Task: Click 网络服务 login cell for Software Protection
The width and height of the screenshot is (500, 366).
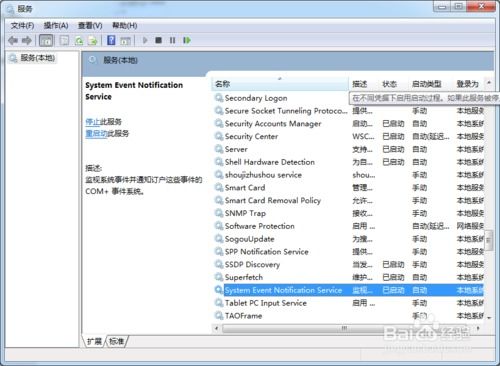Action: pos(470,226)
